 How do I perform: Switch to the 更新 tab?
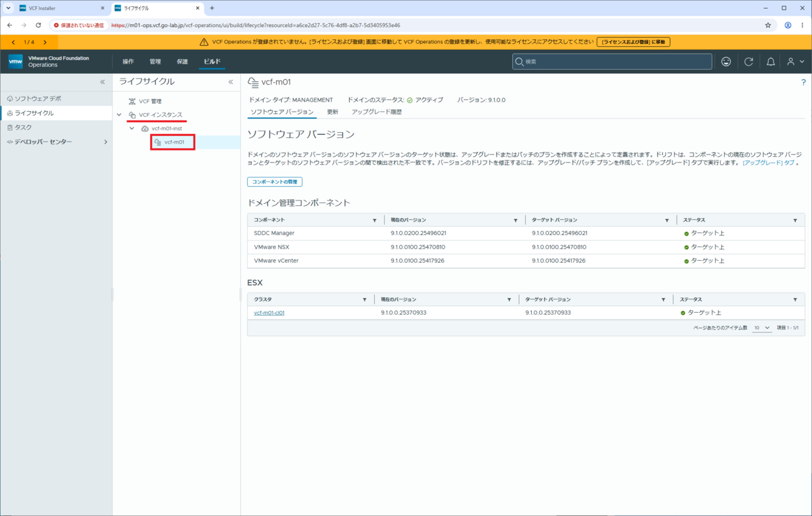coord(332,112)
